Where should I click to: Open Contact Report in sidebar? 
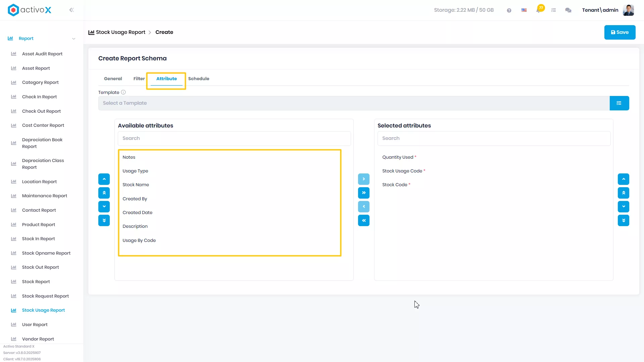pos(39,210)
